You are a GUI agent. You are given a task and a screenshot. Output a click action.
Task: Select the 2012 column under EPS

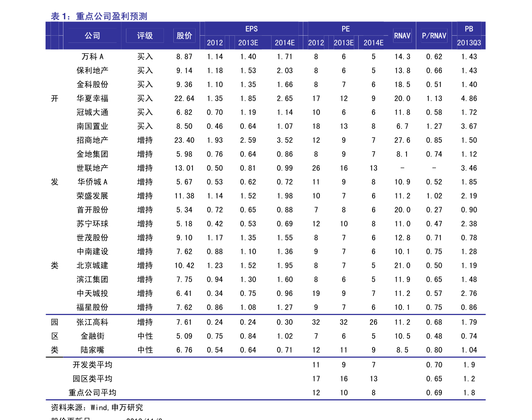(x=214, y=43)
